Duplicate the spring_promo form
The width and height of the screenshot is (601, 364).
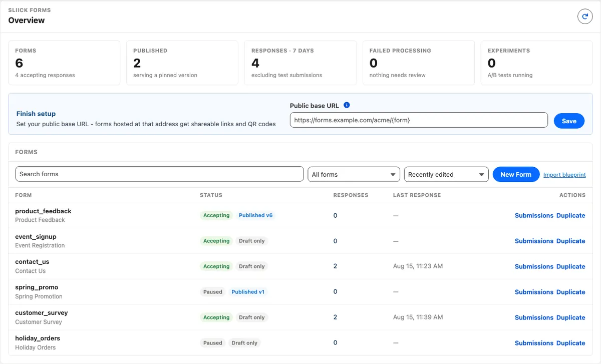click(571, 292)
